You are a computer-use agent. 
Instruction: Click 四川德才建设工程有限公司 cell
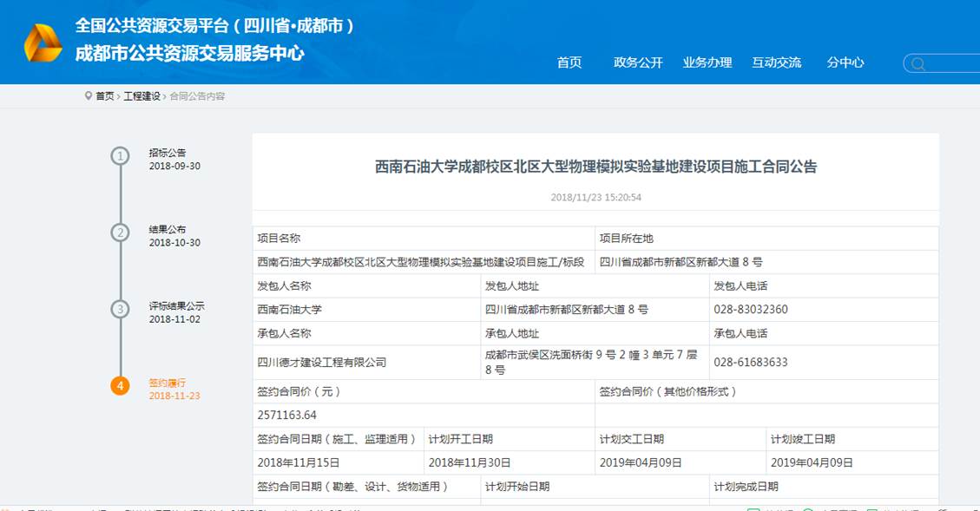pyautogui.click(x=367, y=363)
